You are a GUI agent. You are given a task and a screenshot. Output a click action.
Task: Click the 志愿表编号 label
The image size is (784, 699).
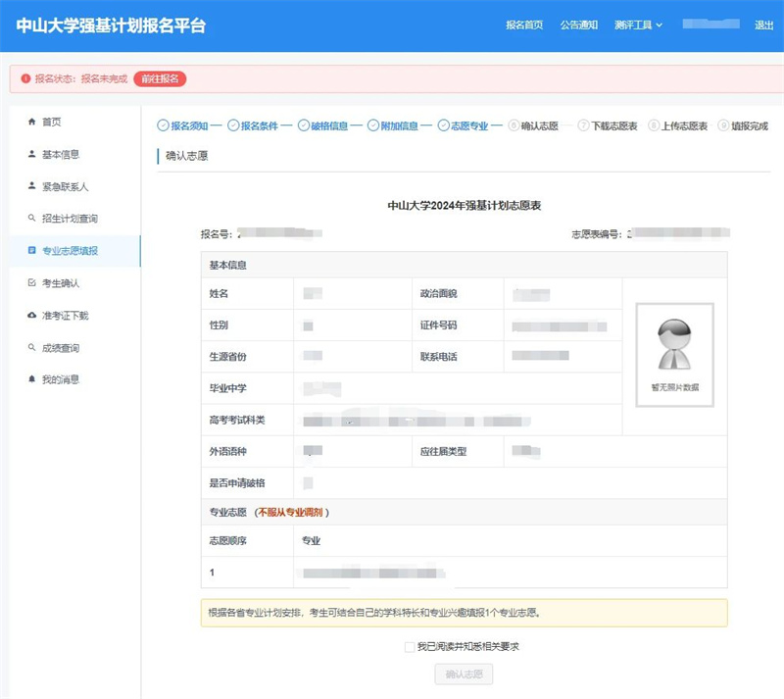point(597,233)
